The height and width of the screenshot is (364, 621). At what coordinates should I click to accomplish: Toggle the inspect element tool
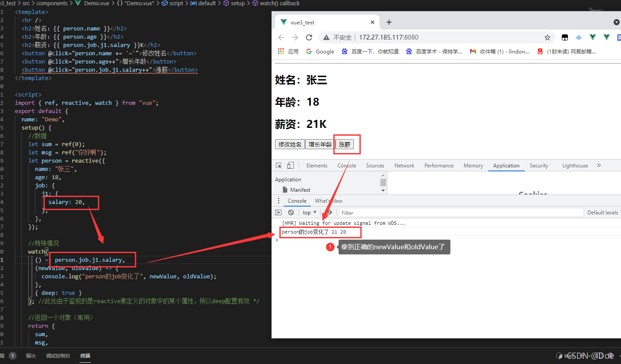click(279, 165)
